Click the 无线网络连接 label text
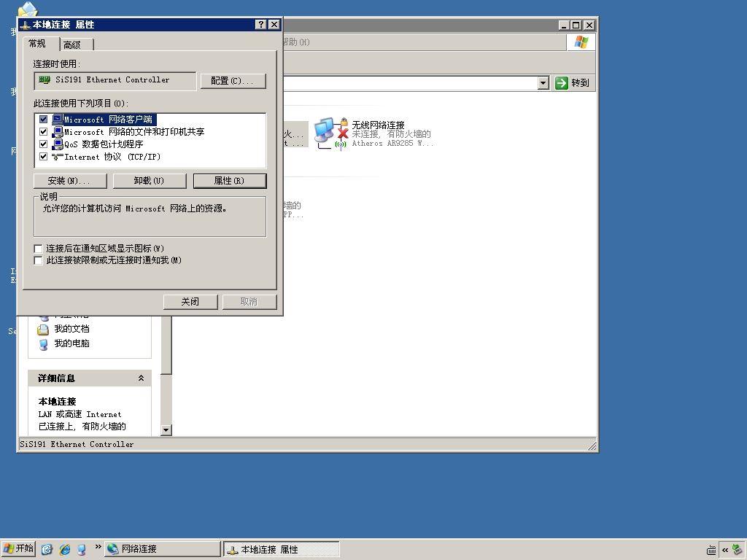Image resolution: width=747 pixels, height=560 pixels. 378,125
